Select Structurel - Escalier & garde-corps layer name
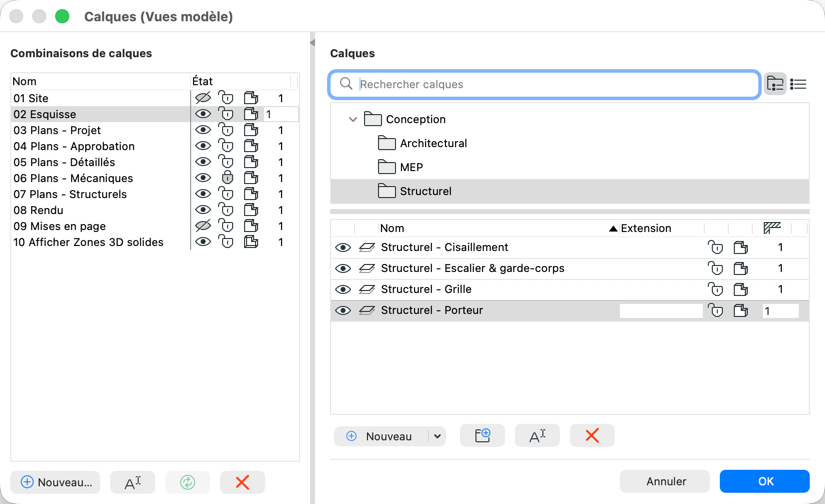This screenshot has height=504, width=825. pyautogui.click(x=472, y=268)
